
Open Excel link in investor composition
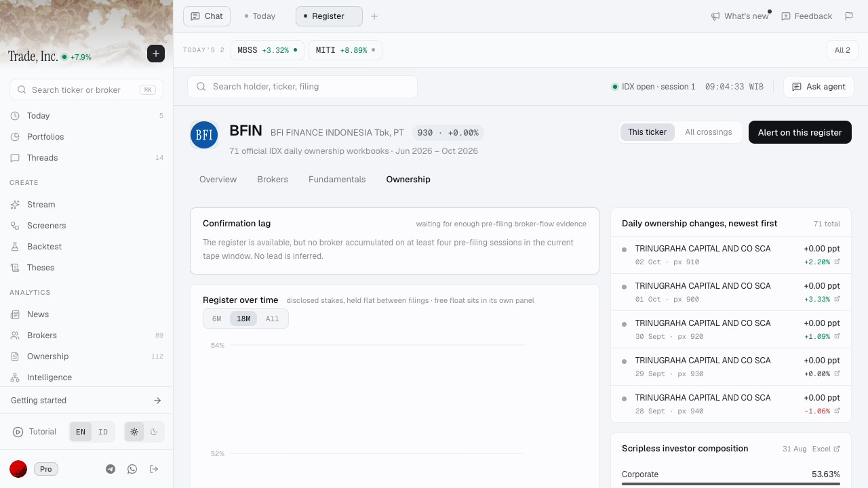tap(826, 449)
